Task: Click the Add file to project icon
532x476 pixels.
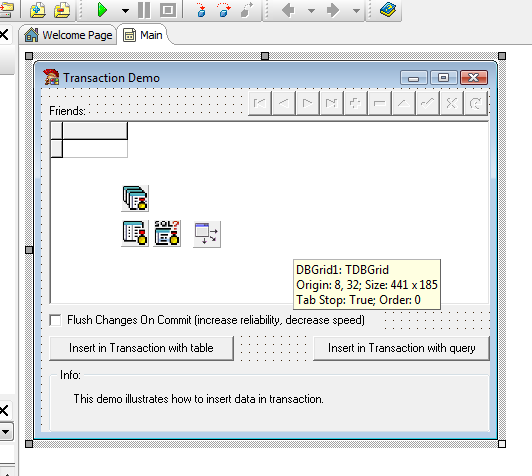Action: point(38,10)
